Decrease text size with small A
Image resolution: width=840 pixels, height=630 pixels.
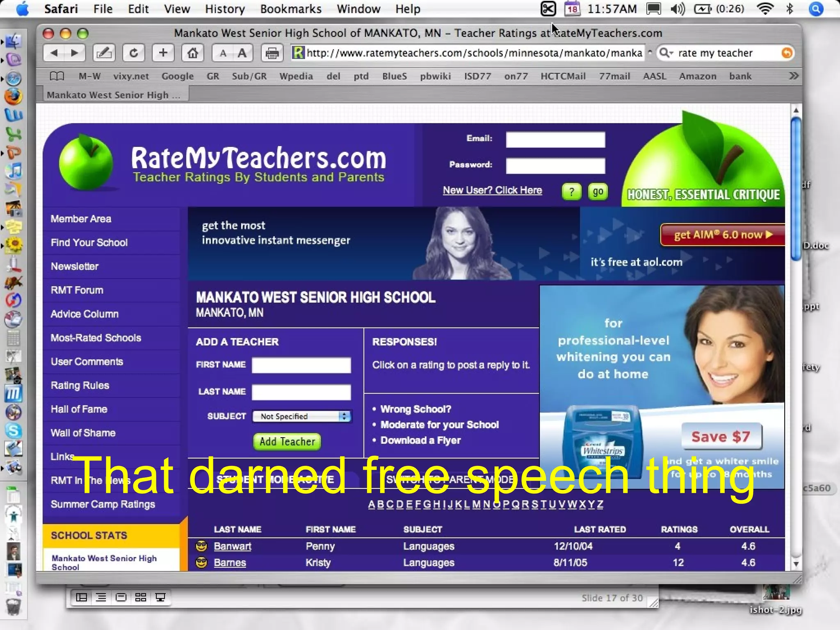click(x=223, y=53)
